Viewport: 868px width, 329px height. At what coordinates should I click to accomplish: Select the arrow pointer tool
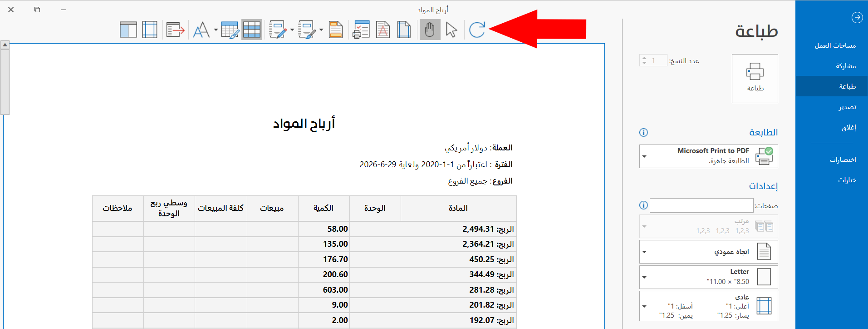point(451,30)
